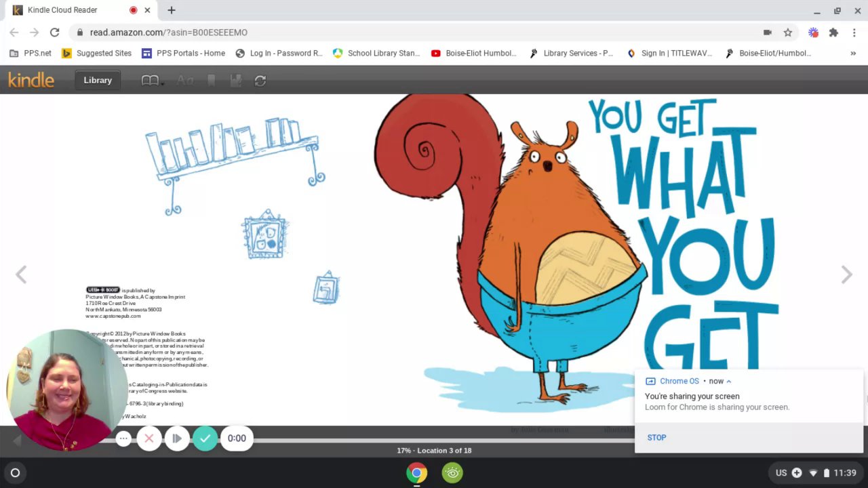Image resolution: width=868 pixels, height=488 pixels.
Task: Cancel the Loom recording with X
Action: coord(149,439)
